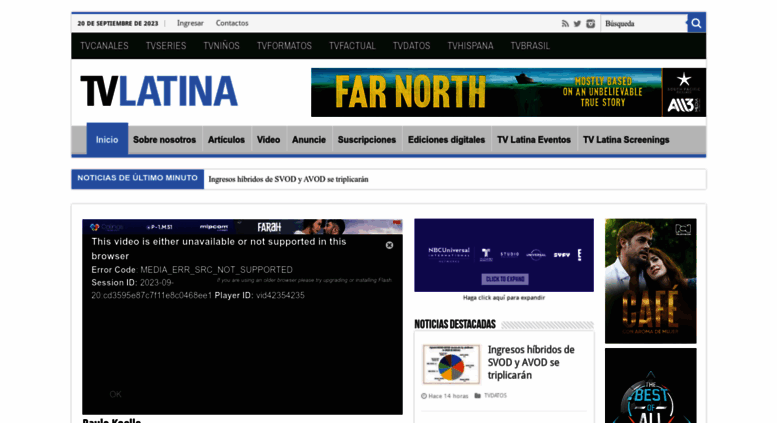This screenshot has width=777, height=423.
Task: Open the Contactos link
Action: pyautogui.click(x=232, y=23)
